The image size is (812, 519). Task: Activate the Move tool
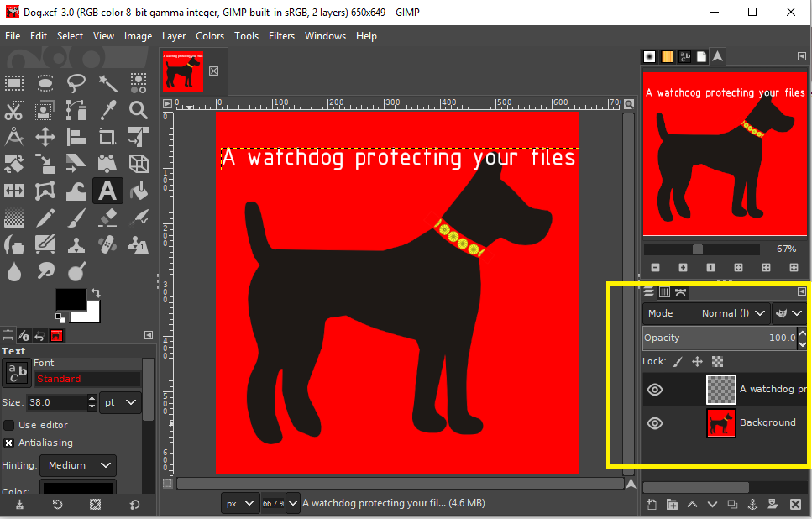[45, 136]
